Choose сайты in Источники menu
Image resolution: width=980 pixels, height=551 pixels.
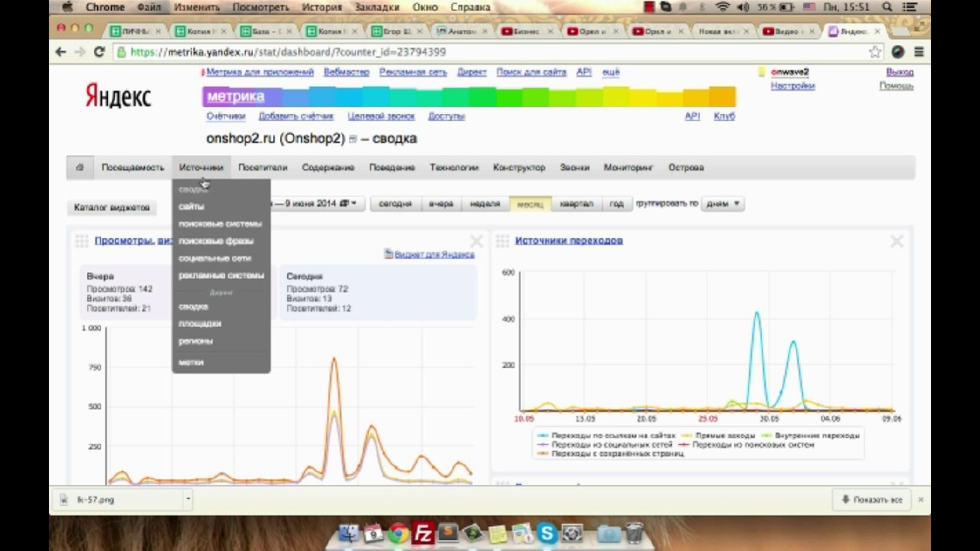coord(191,207)
